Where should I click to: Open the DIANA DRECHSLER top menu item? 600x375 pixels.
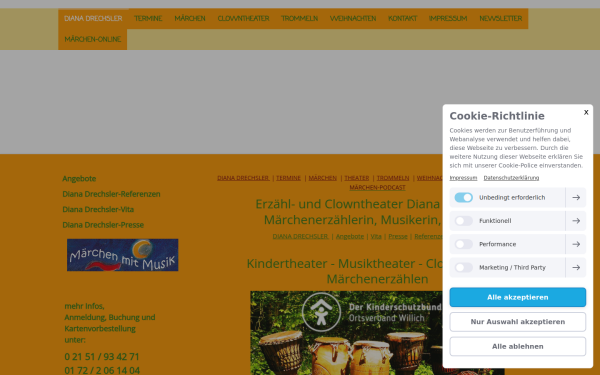pos(93,19)
